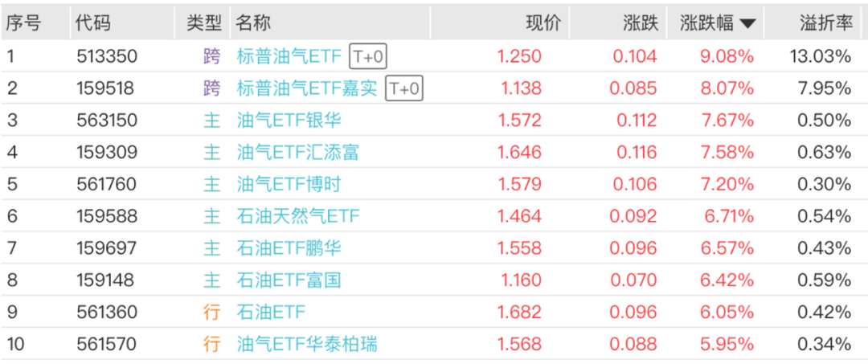The width and height of the screenshot is (868, 364).
Task: Open 油气ETF华泰柏瑞 fund link
Action: coord(307,344)
